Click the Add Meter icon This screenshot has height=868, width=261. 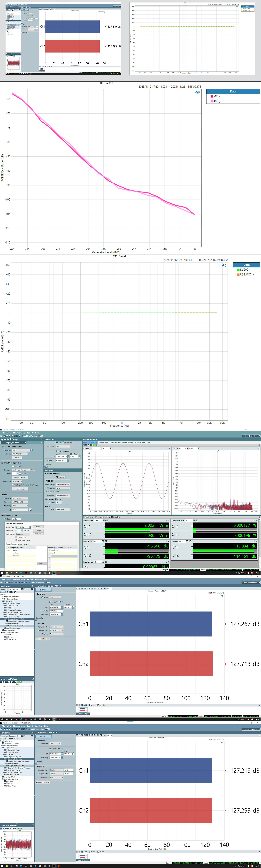(x=84, y=517)
